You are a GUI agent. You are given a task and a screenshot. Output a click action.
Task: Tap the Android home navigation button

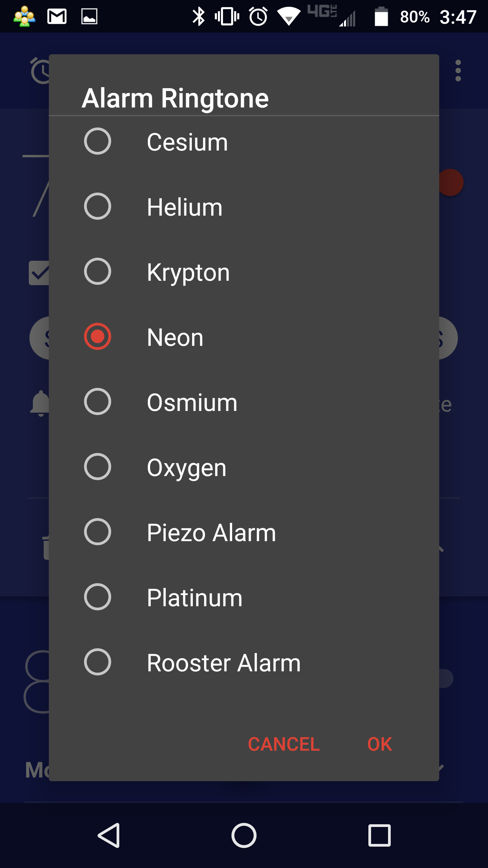(244, 835)
